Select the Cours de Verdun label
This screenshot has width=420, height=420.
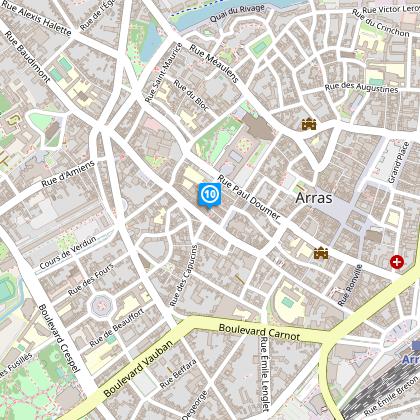(x=68, y=252)
